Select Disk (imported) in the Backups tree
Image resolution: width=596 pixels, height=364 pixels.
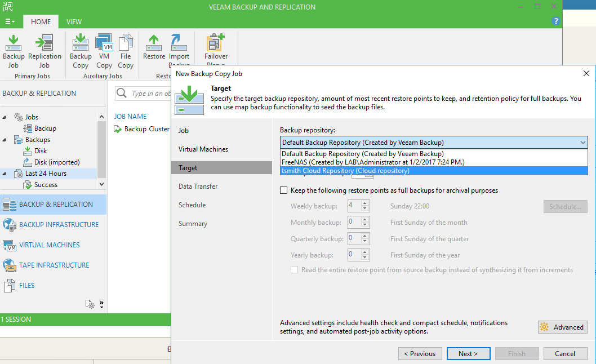pos(57,162)
